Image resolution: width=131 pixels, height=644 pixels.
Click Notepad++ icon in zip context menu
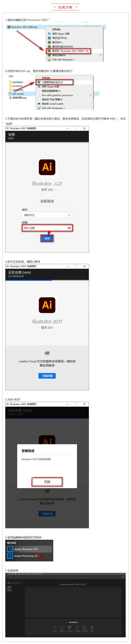tap(49, 59)
